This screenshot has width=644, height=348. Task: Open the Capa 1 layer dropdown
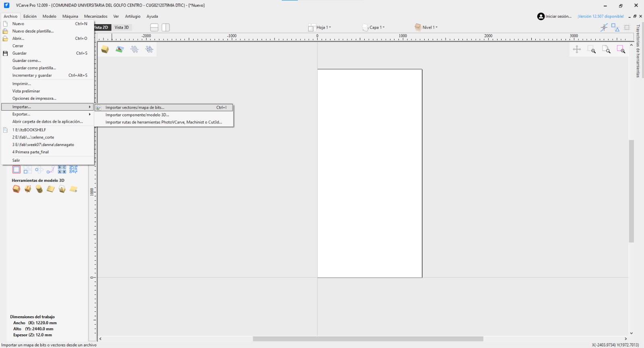[x=373, y=27]
